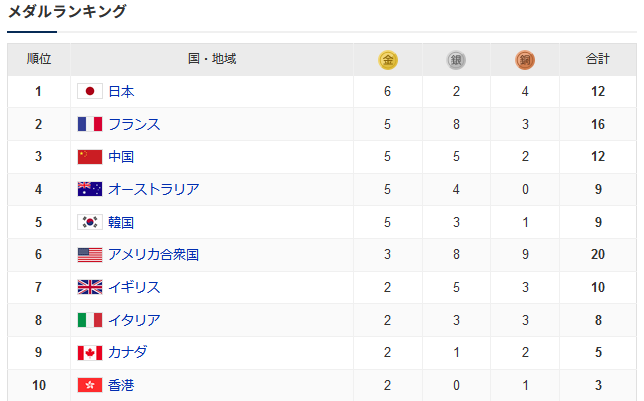Click the 順位 column header
Viewport: 644px width, 401px height.
(39, 59)
